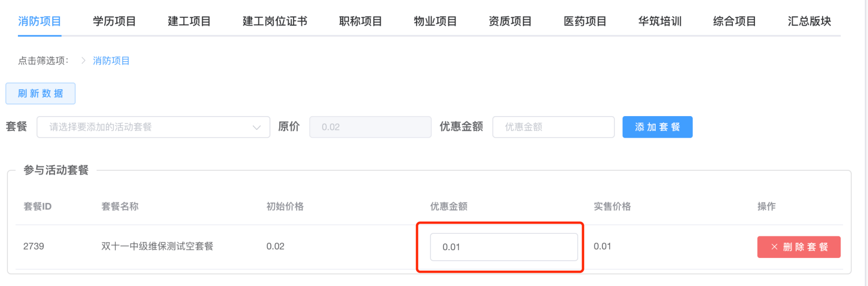Viewport: 868px width, 286px height.
Task: Click the 优惠金额 input beside 添加套餐
Action: coord(553,127)
